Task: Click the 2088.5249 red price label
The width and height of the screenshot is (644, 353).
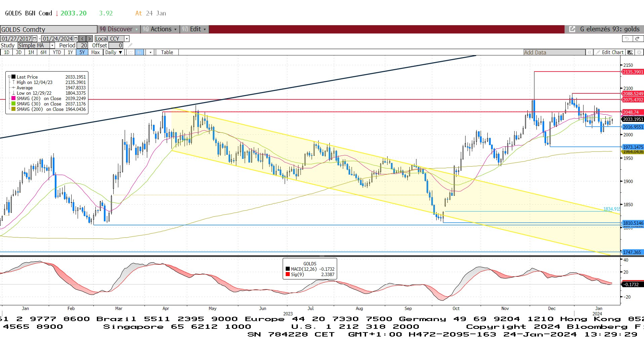Action: 633,94
